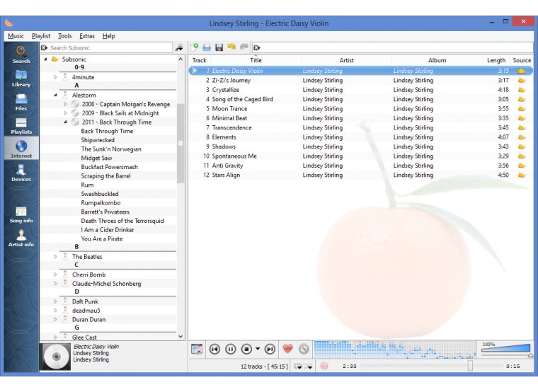The height and width of the screenshot is (392, 538).
Task: Skip to the next track
Action: coord(270,349)
